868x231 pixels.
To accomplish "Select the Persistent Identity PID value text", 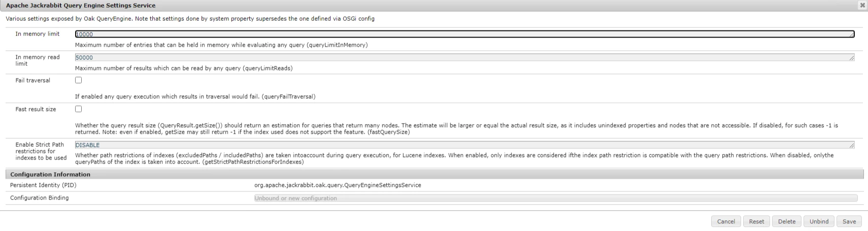I will pos(338,185).
